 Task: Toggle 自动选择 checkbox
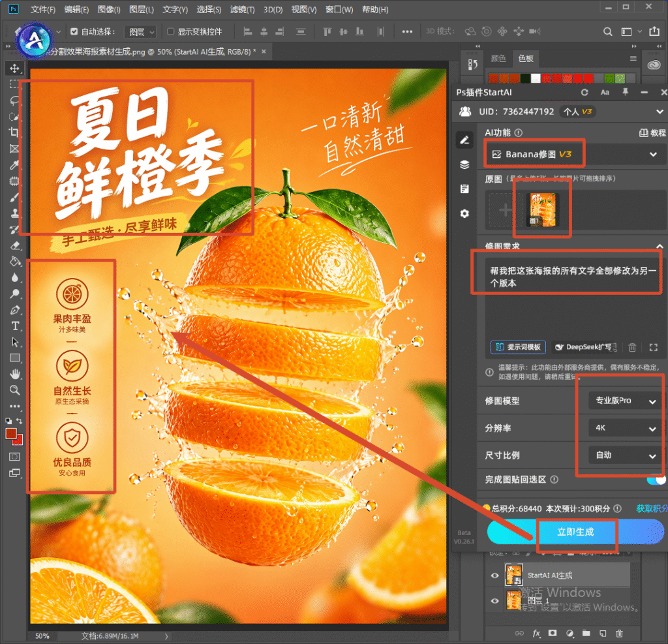click(x=74, y=31)
